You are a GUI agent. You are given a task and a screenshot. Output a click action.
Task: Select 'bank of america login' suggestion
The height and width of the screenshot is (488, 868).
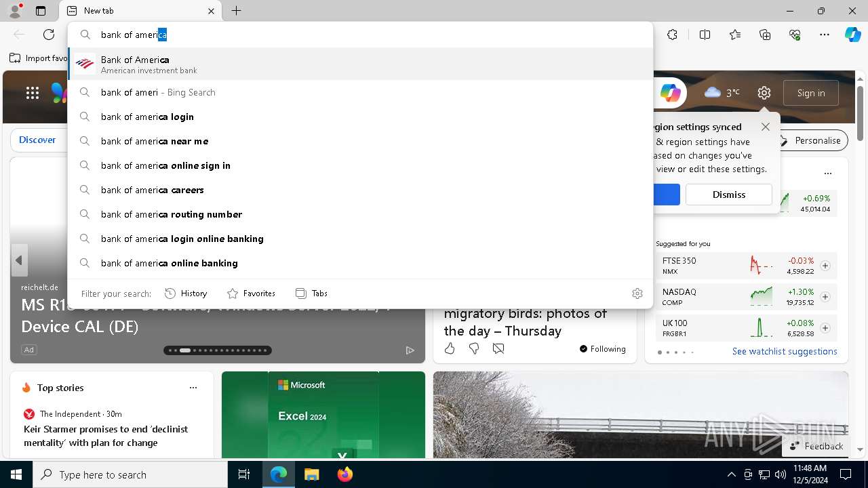tap(360, 117)
